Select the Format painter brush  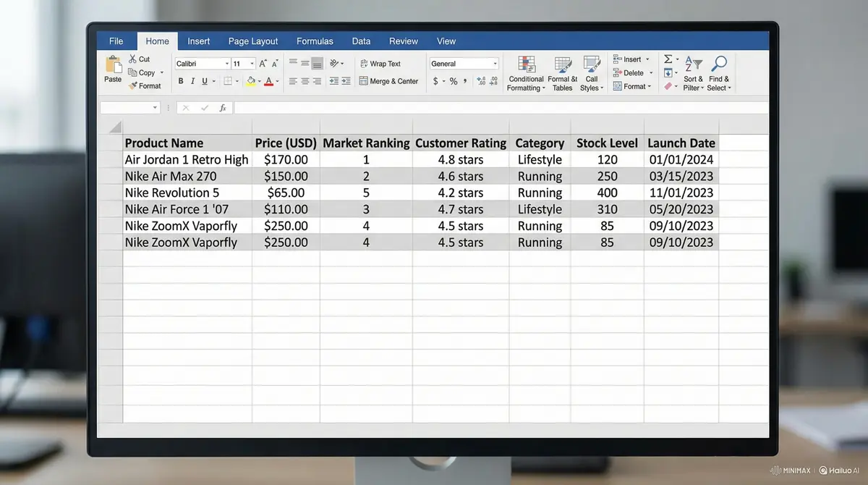[132, 85]
